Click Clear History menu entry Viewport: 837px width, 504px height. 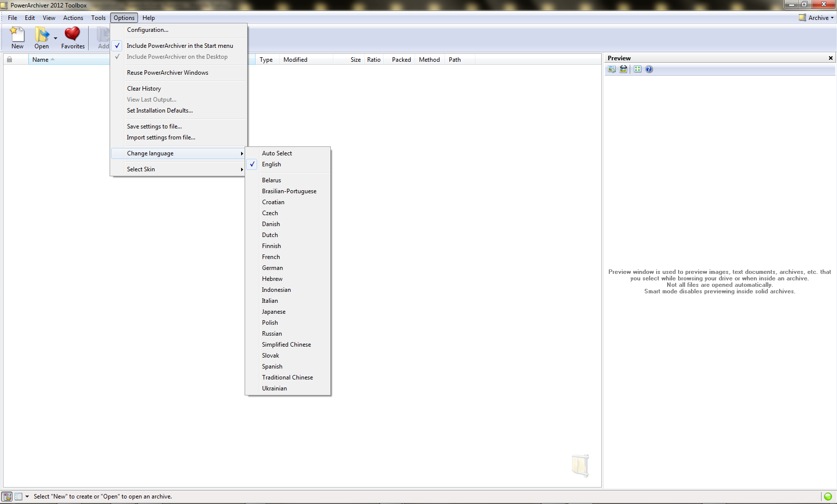pos(179,89)
